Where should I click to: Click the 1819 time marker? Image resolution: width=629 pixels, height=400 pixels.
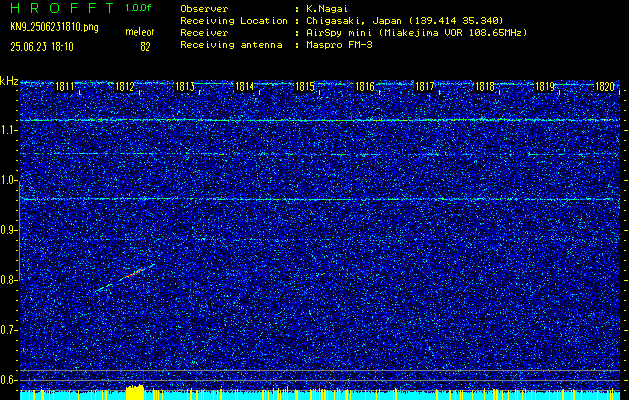545,86
